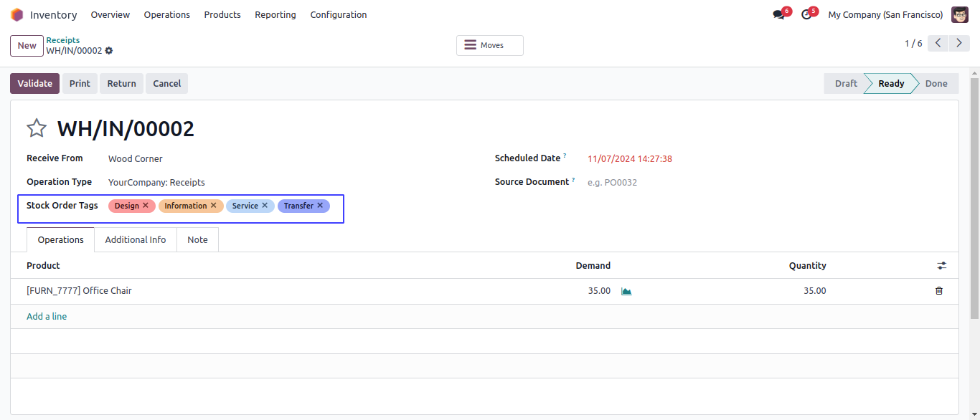Go to previous record arrow

click(938, 43)
